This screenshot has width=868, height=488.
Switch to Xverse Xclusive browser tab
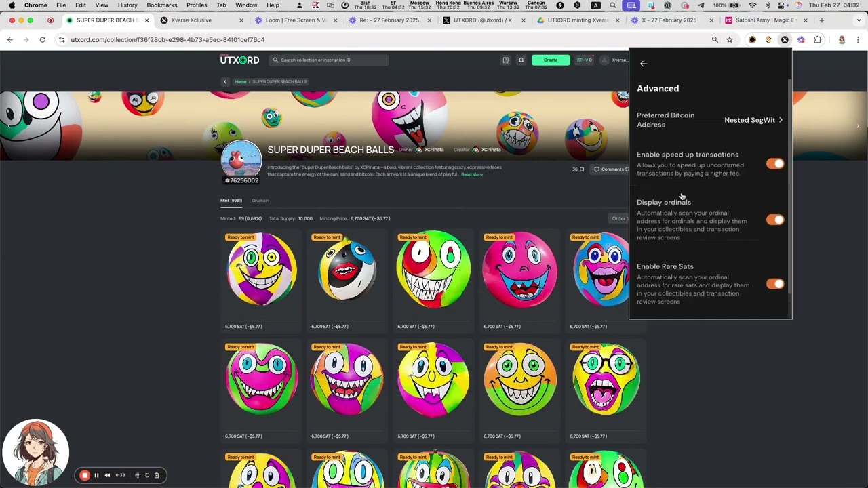[x=202, y=20]
